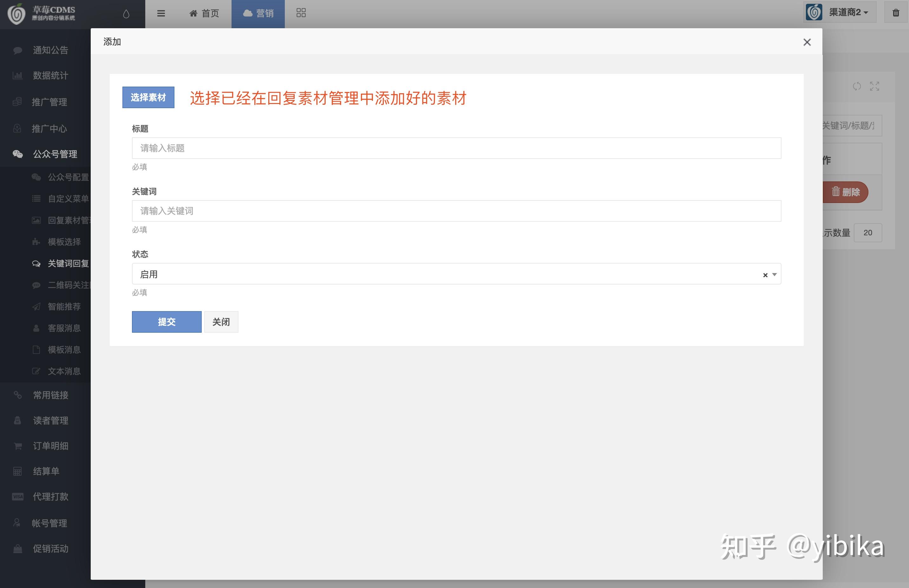Focus the 请输入关键词 input field
The width and height of the screenshot is (909, 588).
pos(456,211)
